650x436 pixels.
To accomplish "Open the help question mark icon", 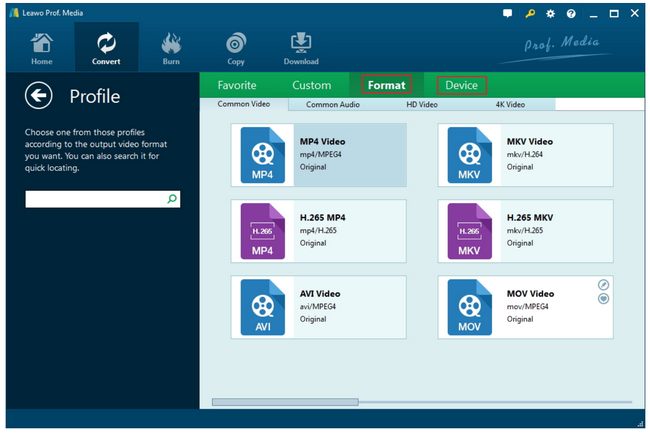I will [571, 15].
